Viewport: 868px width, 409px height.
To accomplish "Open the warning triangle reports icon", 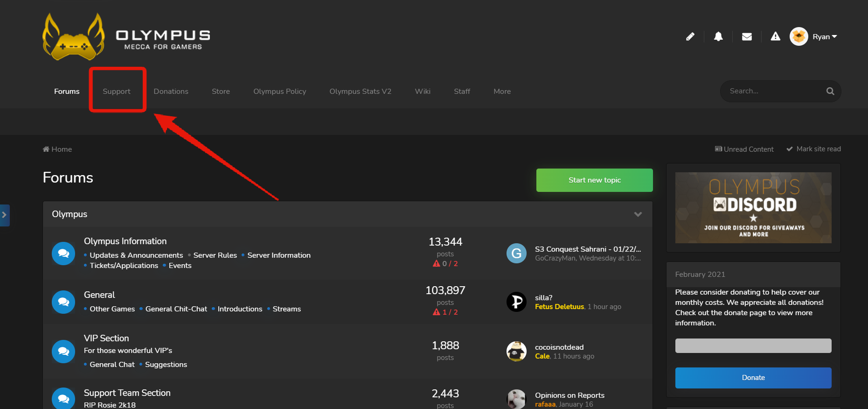I will point(775,36).
